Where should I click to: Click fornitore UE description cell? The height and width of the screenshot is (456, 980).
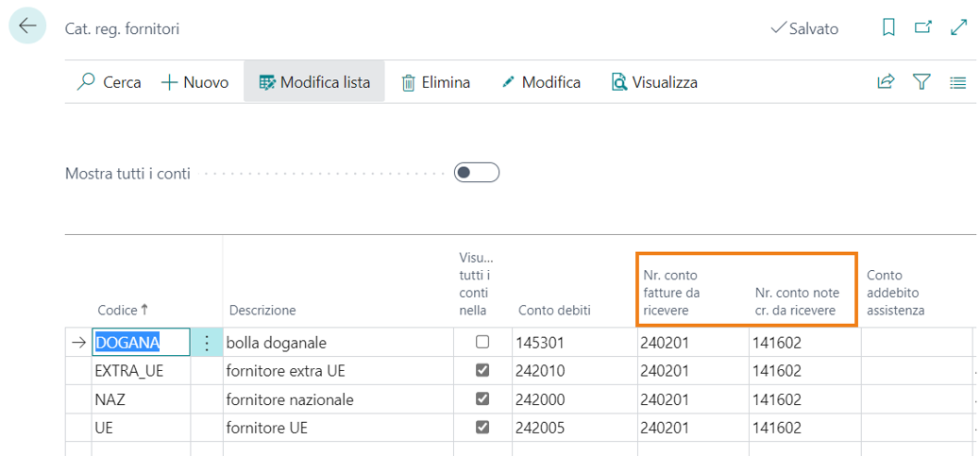[x=338, y=429]
